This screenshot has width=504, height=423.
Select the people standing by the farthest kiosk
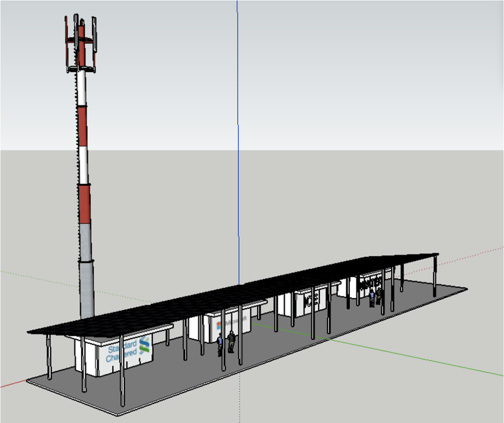(x=375, y=296)
